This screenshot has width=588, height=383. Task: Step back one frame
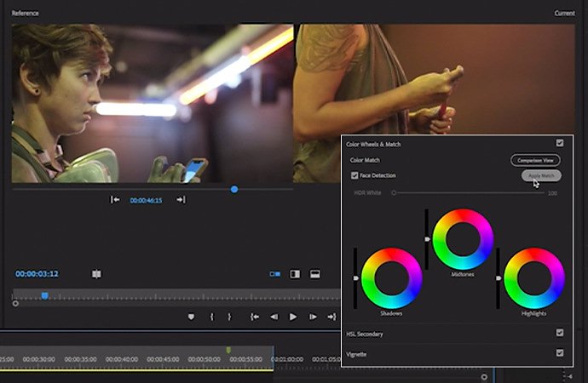[274, 317]
